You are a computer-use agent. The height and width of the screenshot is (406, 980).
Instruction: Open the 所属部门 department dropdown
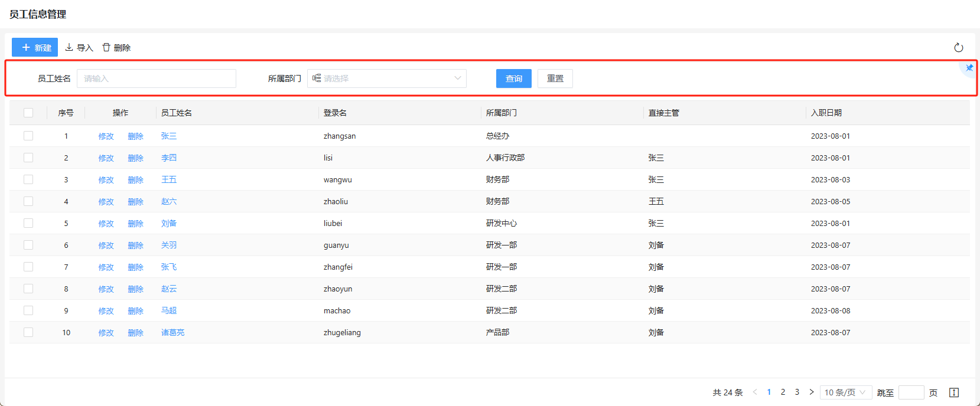click(387, 78)
